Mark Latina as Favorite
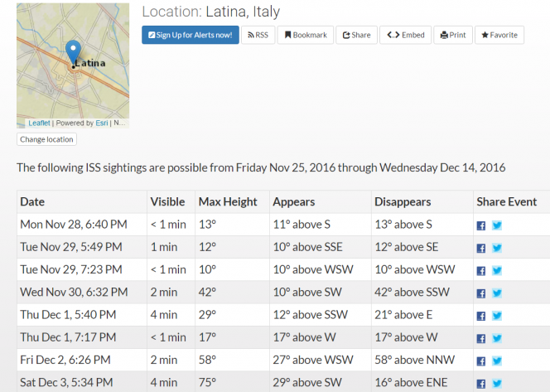This screenshot has width=550, height=392. 499,35
